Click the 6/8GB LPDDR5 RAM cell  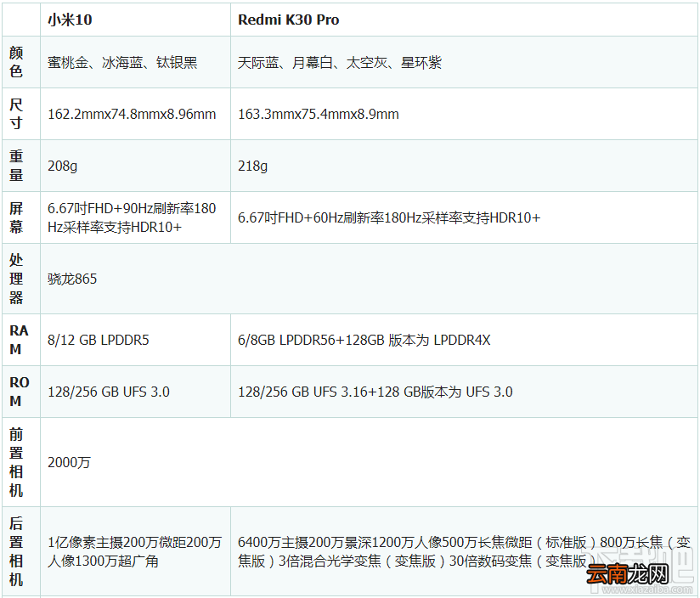tap(464, 340)
